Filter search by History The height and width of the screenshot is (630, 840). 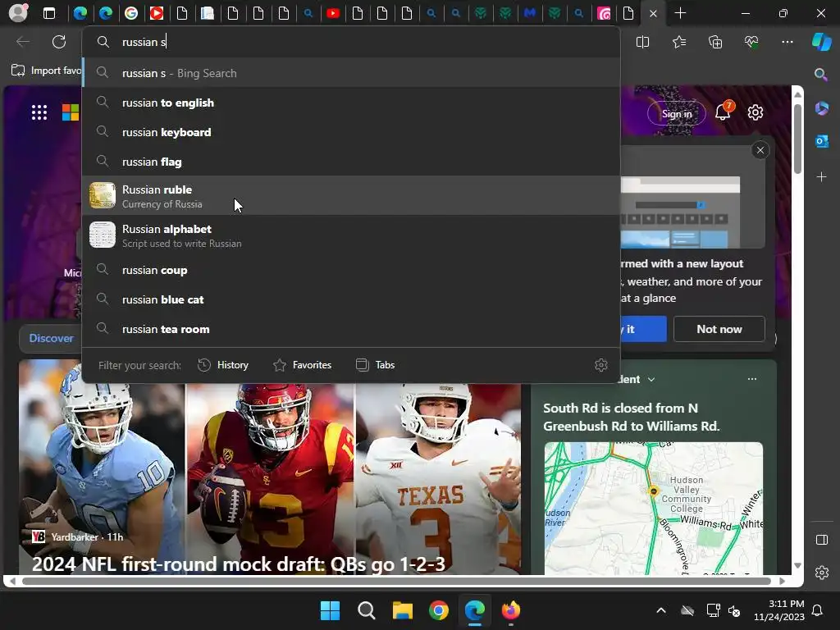(223, 365)
